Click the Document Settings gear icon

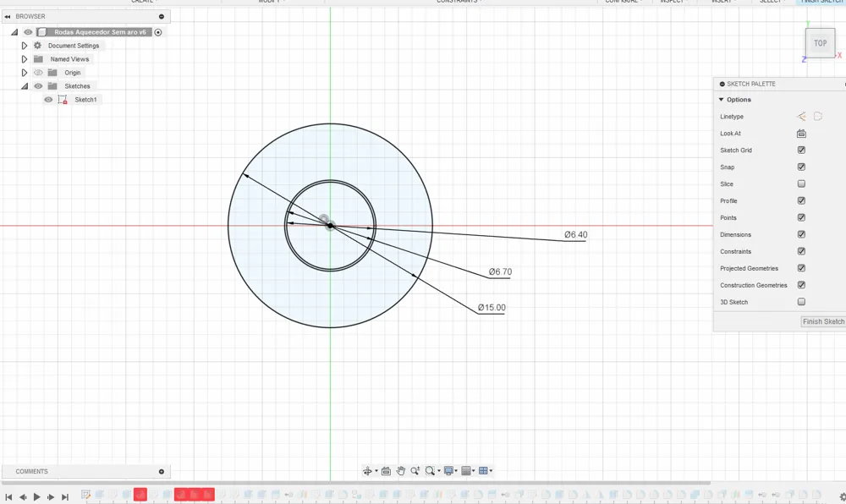pyautogui.click(x=37, y=46)
